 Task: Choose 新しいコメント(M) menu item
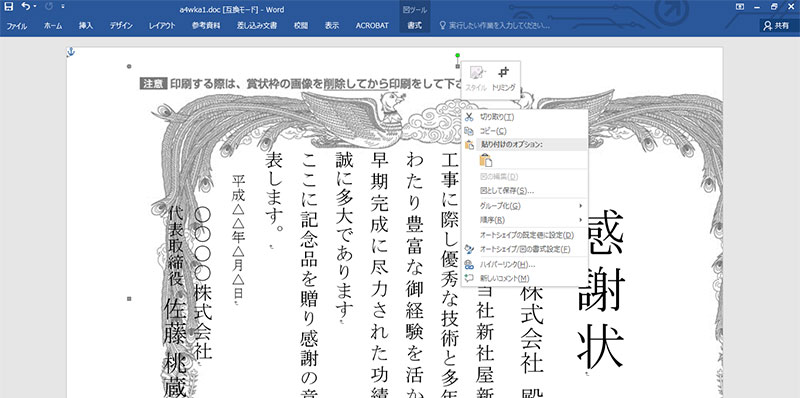524,279
